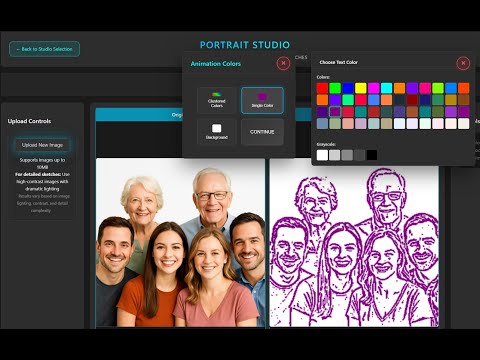Image resolution: width=480 pixels, height=360 pixels.
Task: Click the Choose Text Color title
Action: pos(338,62)
